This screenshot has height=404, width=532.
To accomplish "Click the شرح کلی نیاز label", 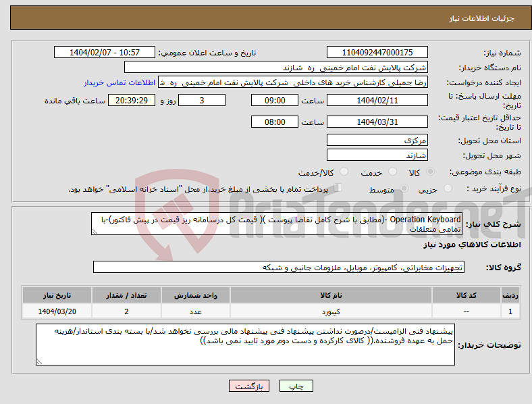I will tap(493, 224).
